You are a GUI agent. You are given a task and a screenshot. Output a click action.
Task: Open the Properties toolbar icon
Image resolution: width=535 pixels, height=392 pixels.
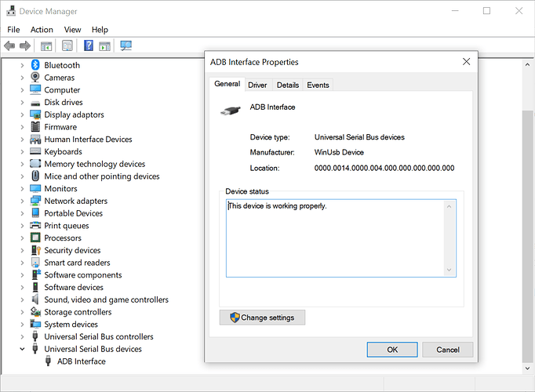pos(67,45)
